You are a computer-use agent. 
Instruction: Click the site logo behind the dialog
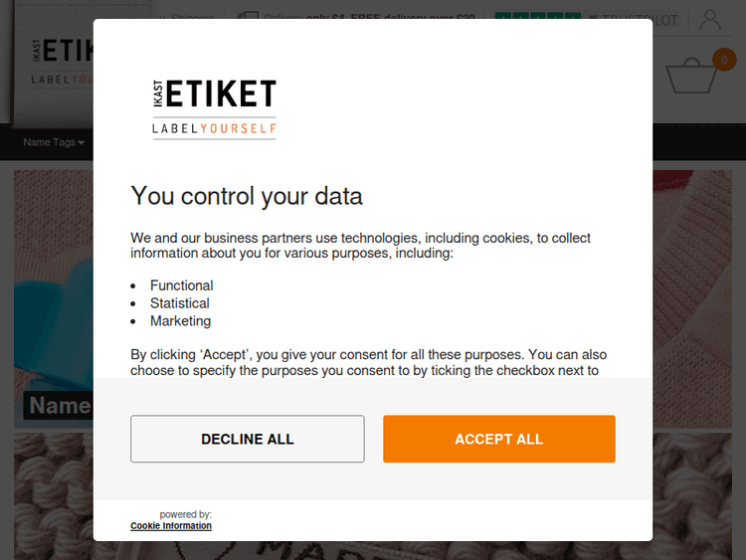[x=60, y=60]
